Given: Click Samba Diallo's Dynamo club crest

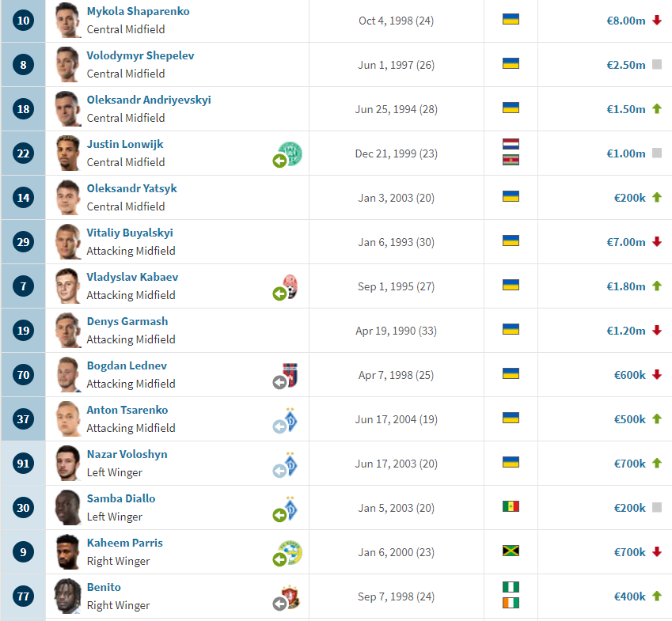Looking at the screenshot, I should click(290, 508).
